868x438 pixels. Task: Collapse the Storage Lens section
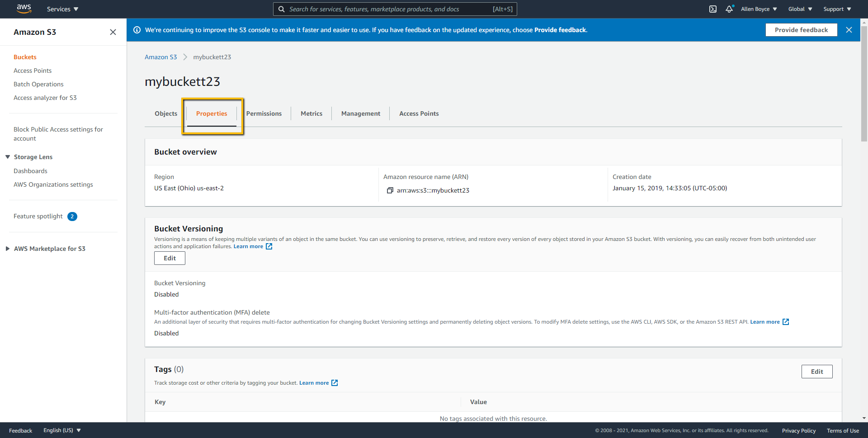tap(8, 157)
